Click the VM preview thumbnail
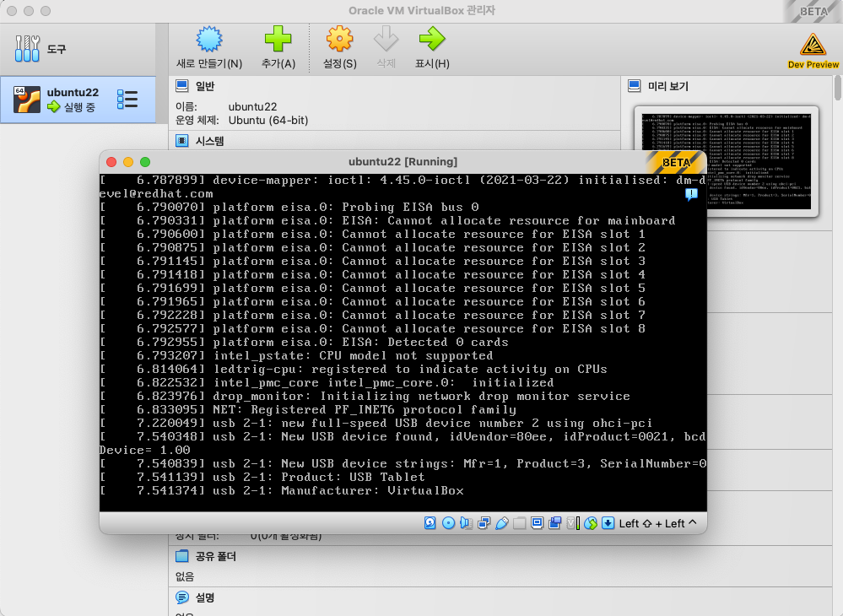 coord(727,160)
